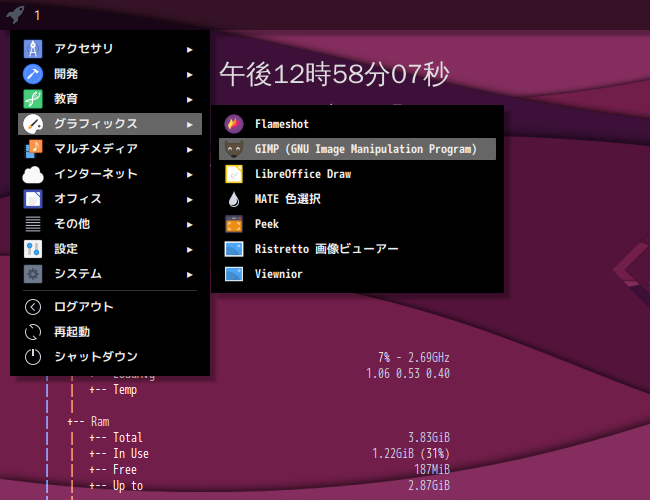This screenshot has height=500, width=650.
Task: Expand the 開発 submenu arrow
Action: [x=189, y=75]
